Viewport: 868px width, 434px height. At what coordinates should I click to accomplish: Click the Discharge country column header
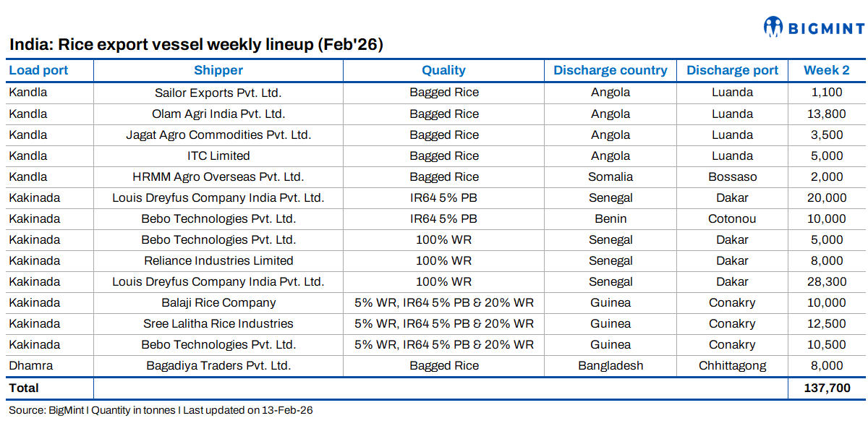tap(610, 70)
